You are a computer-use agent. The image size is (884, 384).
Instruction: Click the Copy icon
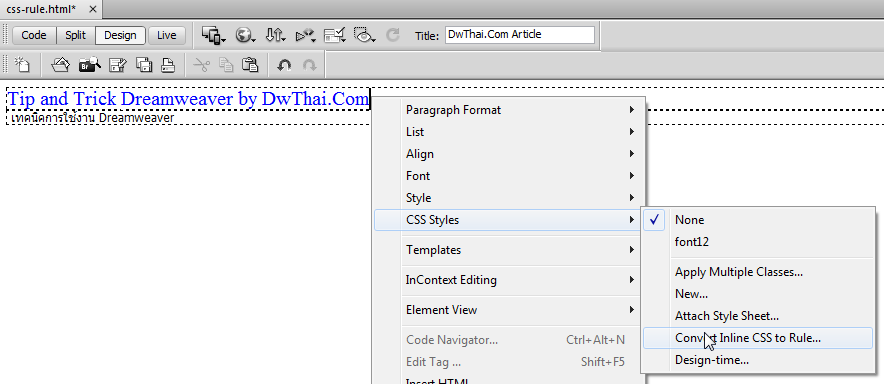pos(226,65)
